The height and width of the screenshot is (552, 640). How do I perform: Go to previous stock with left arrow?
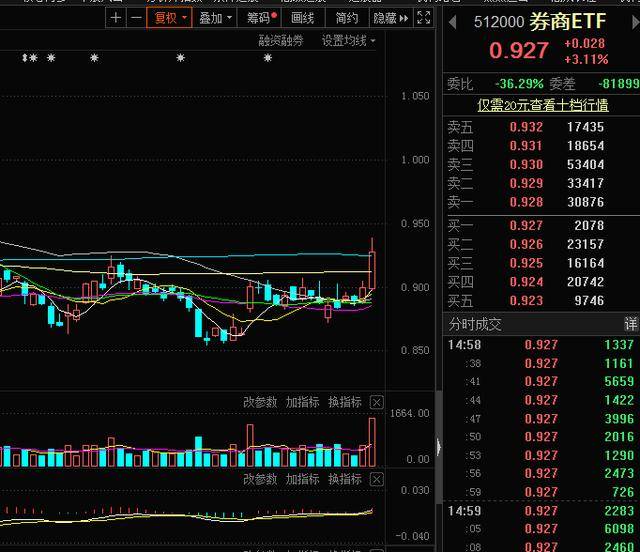click(x=452, y=22)
